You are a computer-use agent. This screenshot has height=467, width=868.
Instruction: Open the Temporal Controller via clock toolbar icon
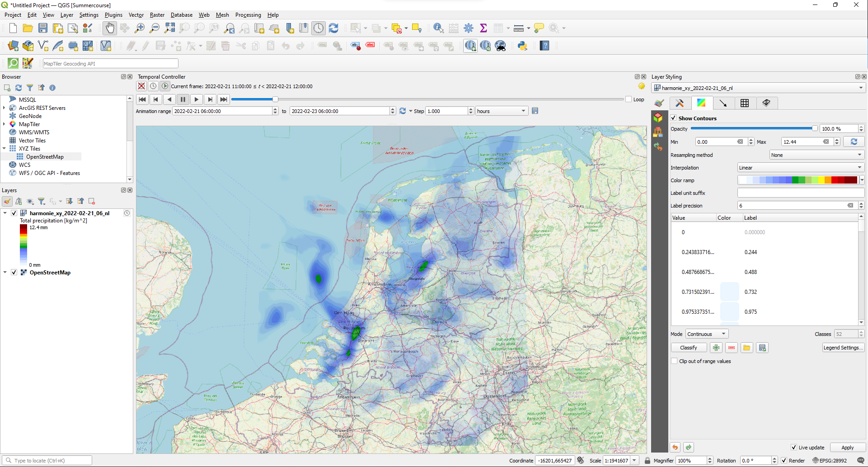tap(319, 28)
